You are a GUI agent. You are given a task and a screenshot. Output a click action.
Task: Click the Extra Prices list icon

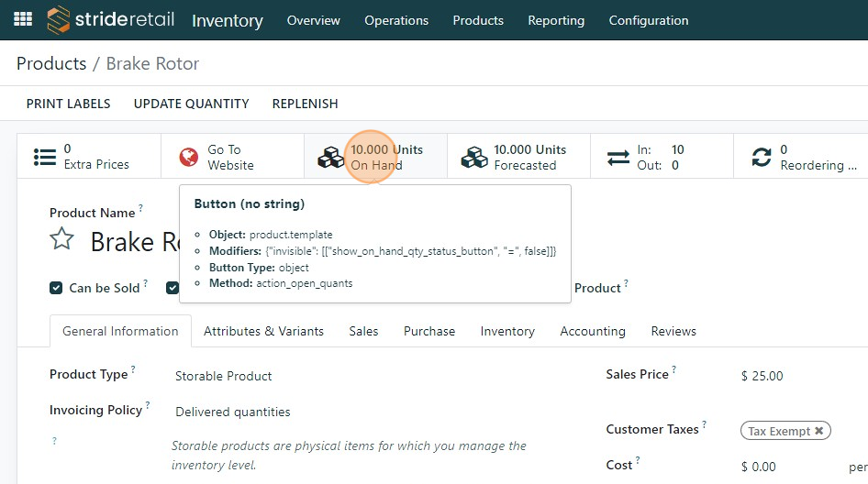coord(45,157)
